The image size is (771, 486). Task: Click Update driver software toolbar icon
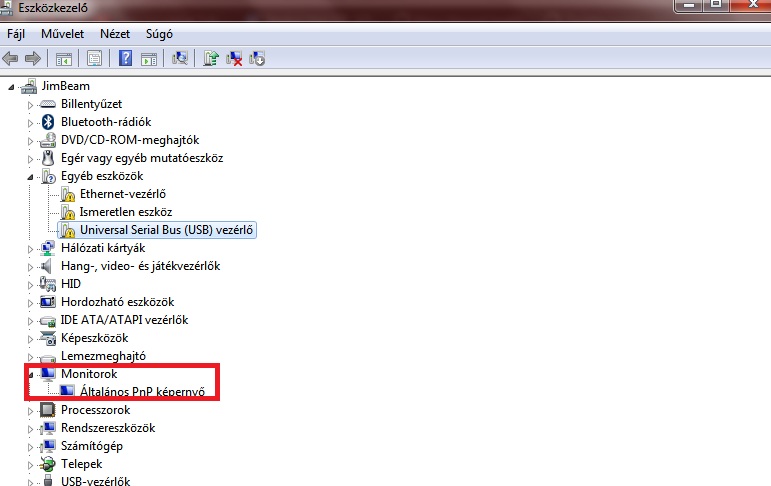[211, 59]
